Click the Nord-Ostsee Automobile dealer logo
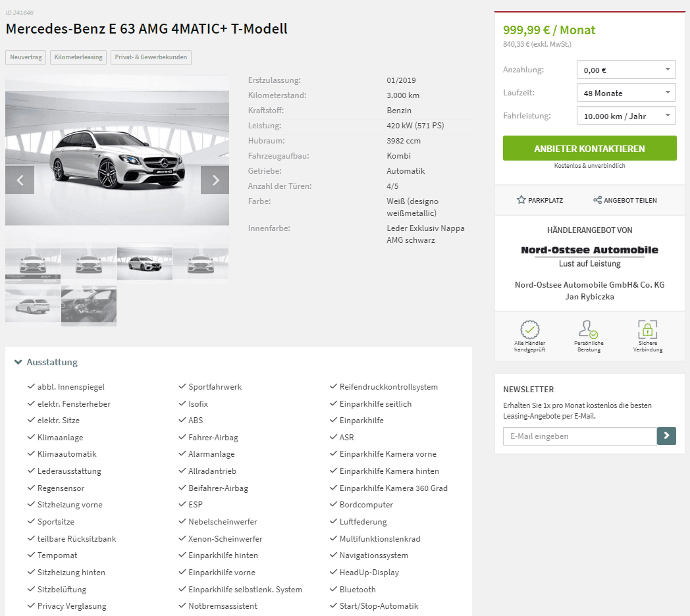690x616 pixels. click(590, 256)
